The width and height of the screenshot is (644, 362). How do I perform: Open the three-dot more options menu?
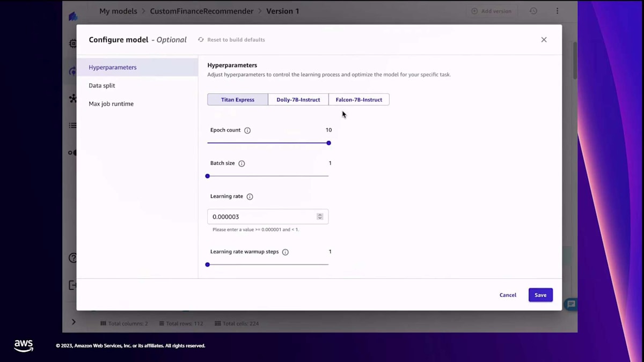click(557, 11)
